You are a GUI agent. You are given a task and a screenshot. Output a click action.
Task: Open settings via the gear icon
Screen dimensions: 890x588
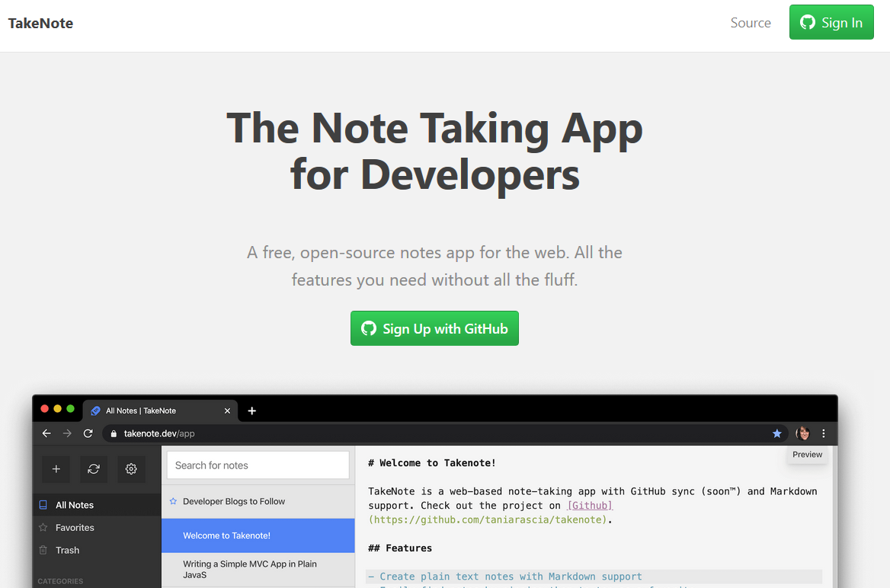(x=130, y=469)
